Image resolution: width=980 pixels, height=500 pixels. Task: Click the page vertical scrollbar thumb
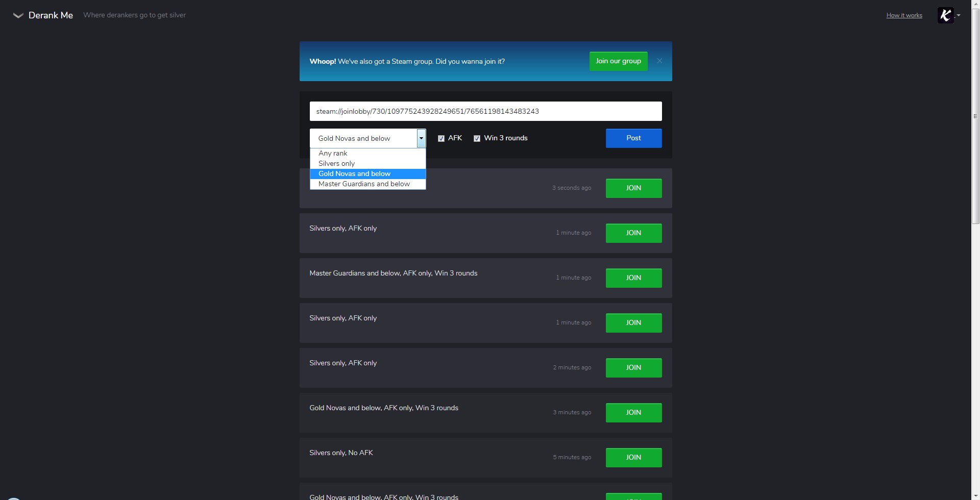pyautogui.click(x=975, y=116)
